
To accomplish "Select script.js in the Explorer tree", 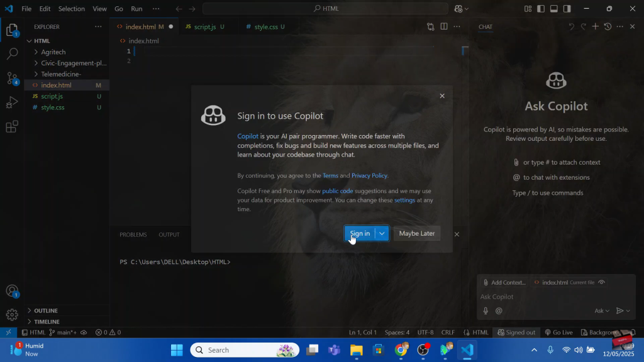I will tap(65, 96).
